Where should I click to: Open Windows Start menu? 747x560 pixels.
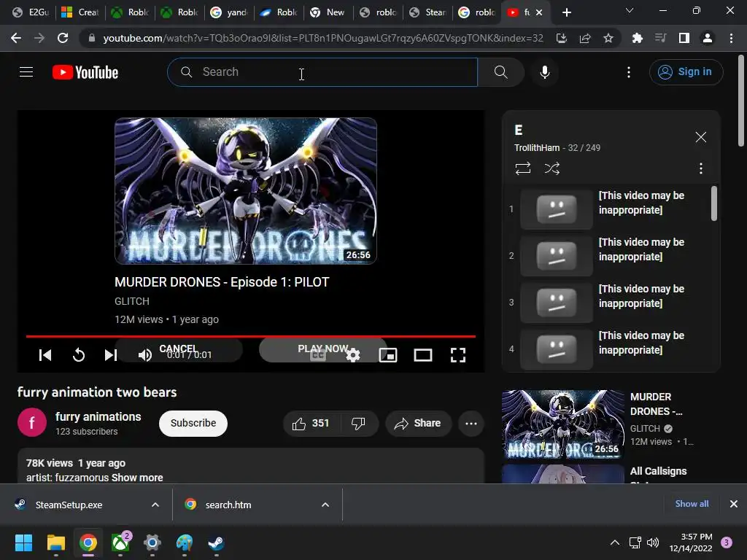23,542
